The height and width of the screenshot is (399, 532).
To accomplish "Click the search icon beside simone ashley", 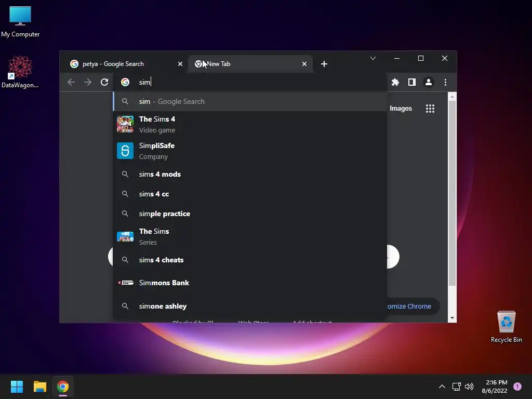I will tap(125, 306).
